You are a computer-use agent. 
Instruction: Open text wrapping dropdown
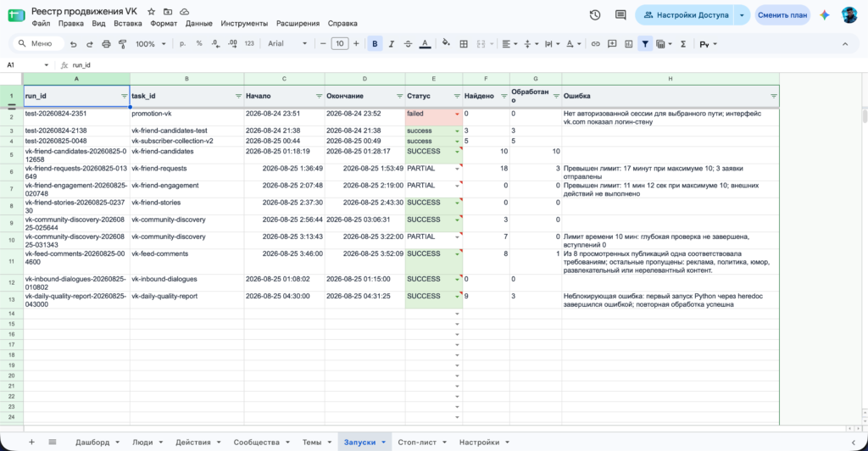[x=551, y=44]
